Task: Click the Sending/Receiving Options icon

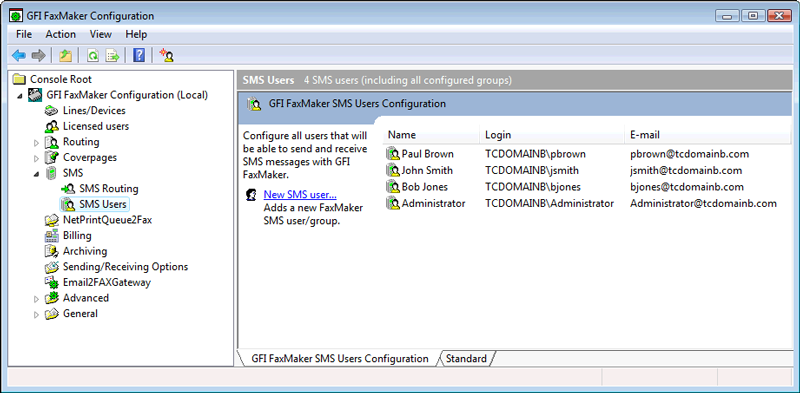Action: pos(52,267)
